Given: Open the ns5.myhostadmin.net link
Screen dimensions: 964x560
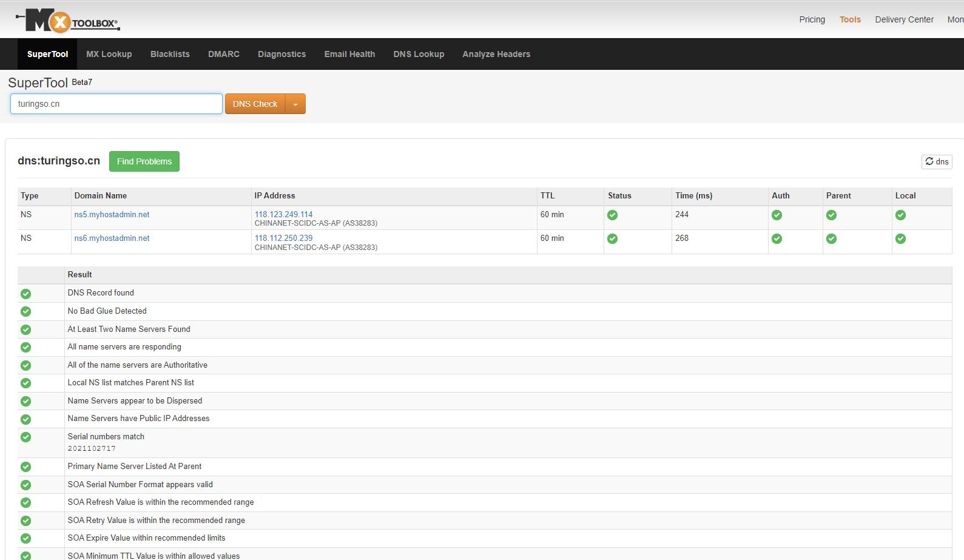Looking at the screenshot, I should (112, 214).
